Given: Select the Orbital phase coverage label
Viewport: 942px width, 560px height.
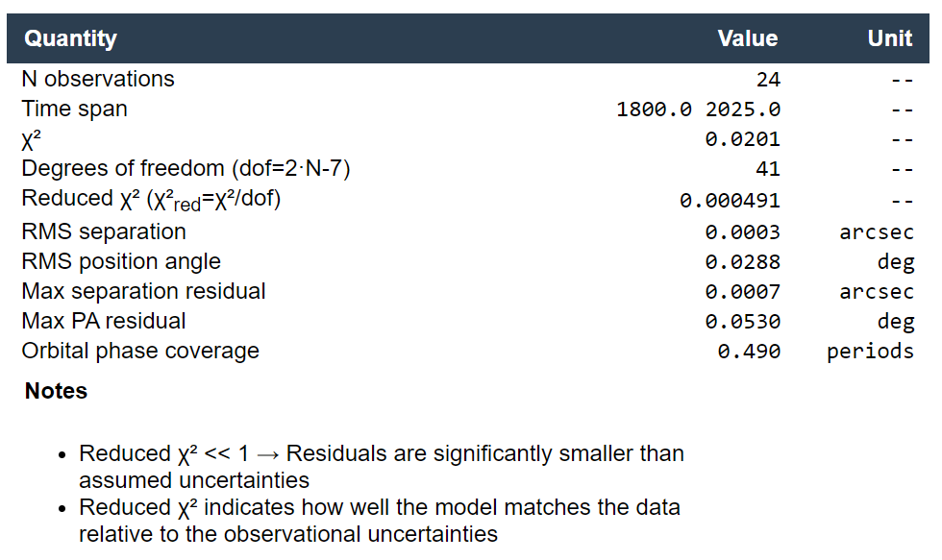Looking at the screenshot, I should point(140,351).
